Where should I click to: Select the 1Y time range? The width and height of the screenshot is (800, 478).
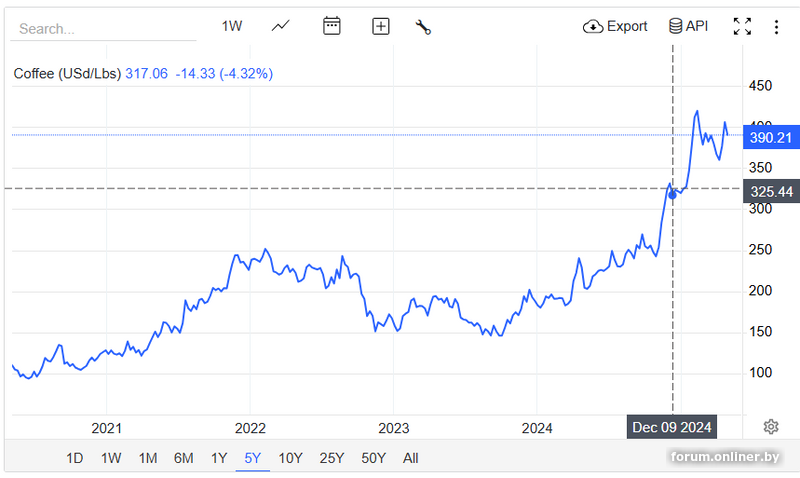point(219,458)
